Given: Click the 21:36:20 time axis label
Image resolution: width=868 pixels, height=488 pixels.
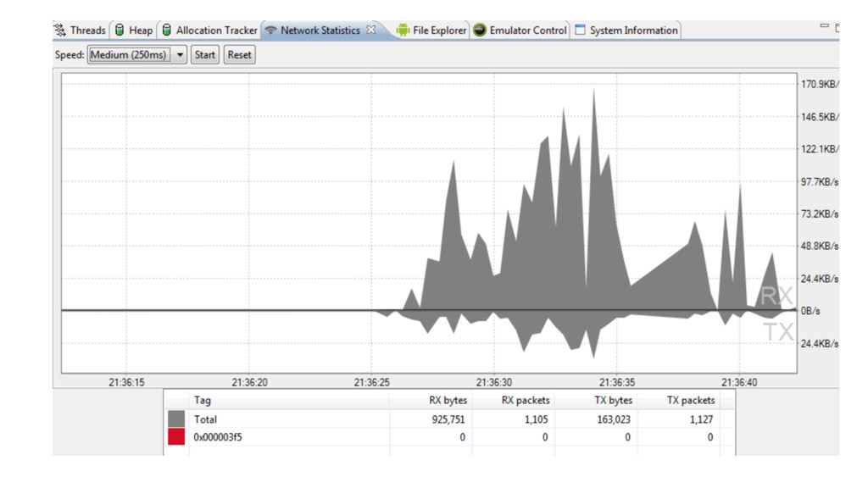Looking at the screenshot, I should [x=249, y=382].
